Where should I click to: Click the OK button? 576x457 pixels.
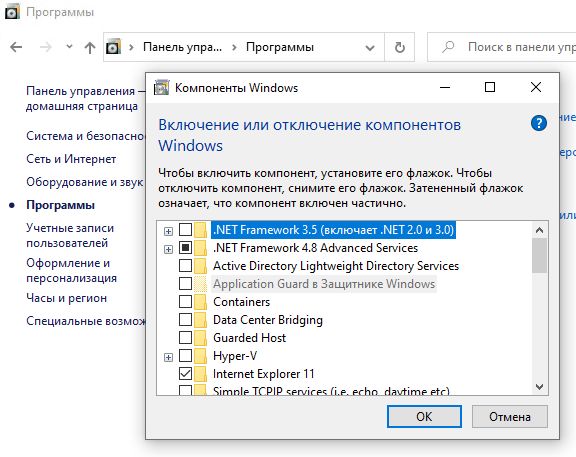click(x=424, y=417)
